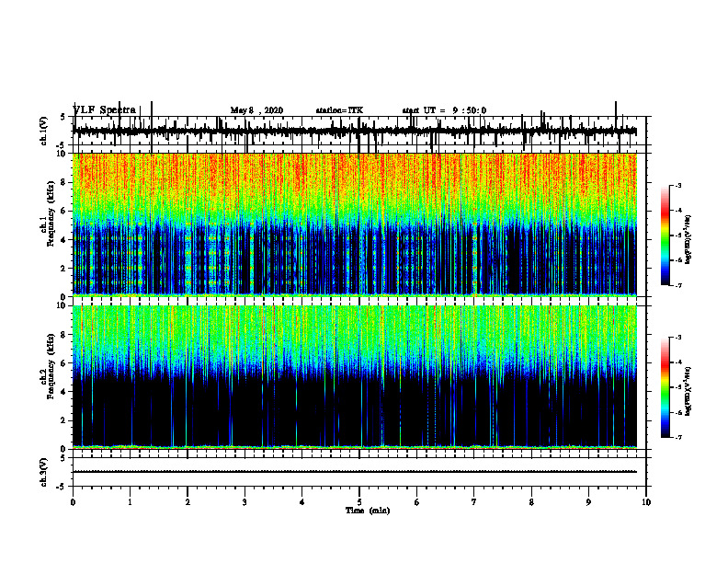The width and height of the screenshot is (728, 563).
Task: Click the ch.3(V) waveform axis label
Action: 44,472
